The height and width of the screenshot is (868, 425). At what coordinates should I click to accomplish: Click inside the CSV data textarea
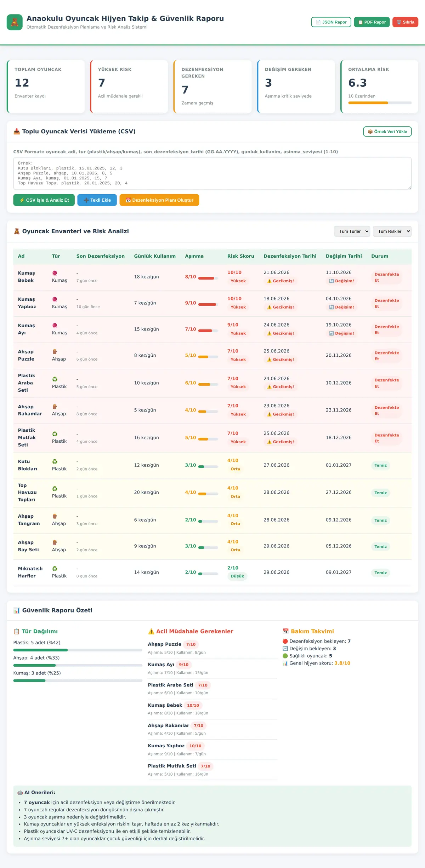212,173
